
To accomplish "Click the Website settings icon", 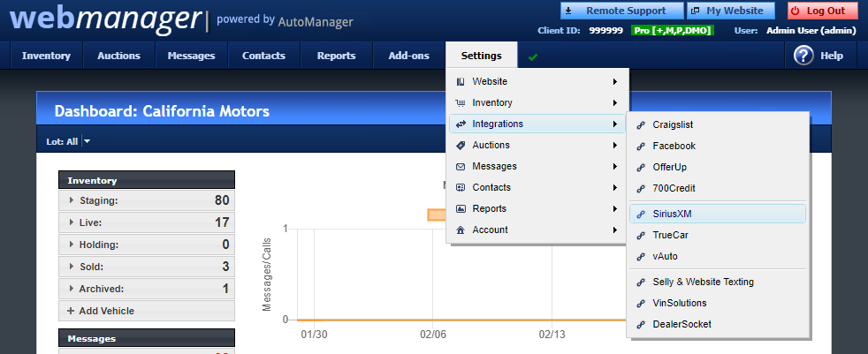I will coord(461,82).
